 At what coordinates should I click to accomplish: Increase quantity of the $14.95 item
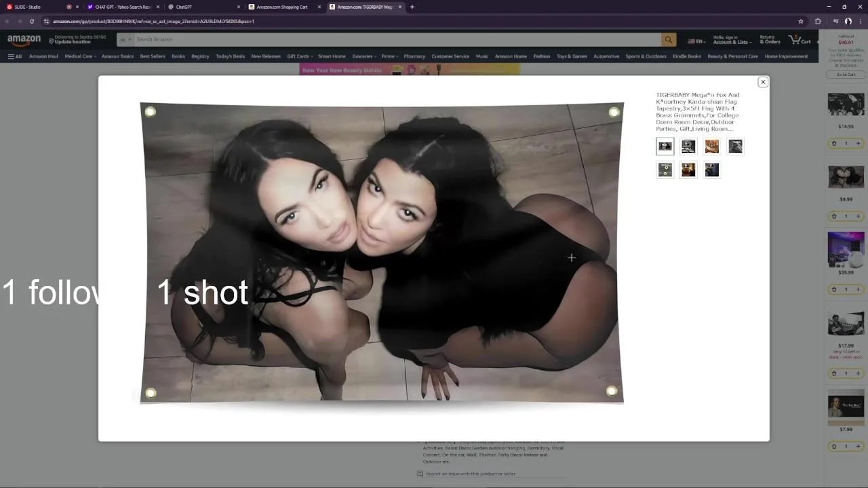pos(858,143)
